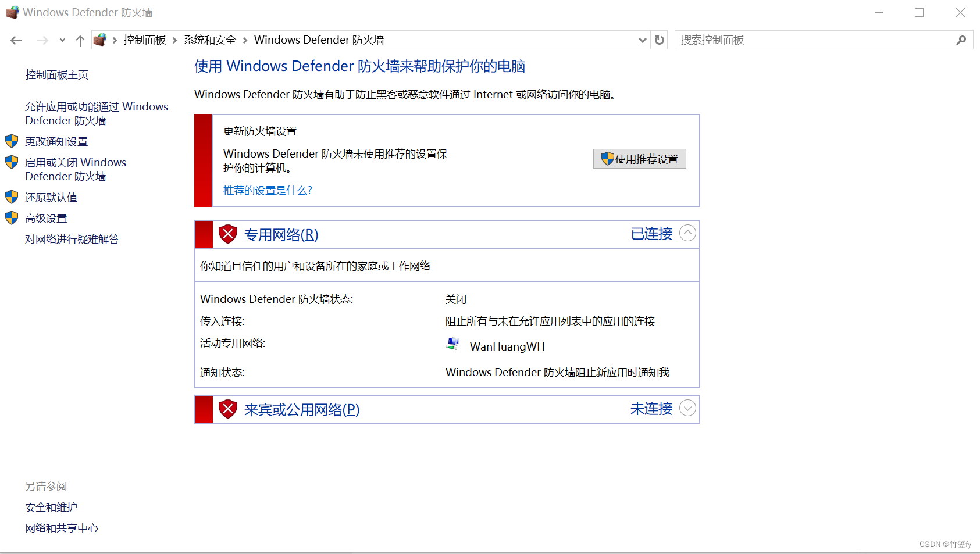
Task: Select 控制面板 in the address bar
Action: pos(145,40)
